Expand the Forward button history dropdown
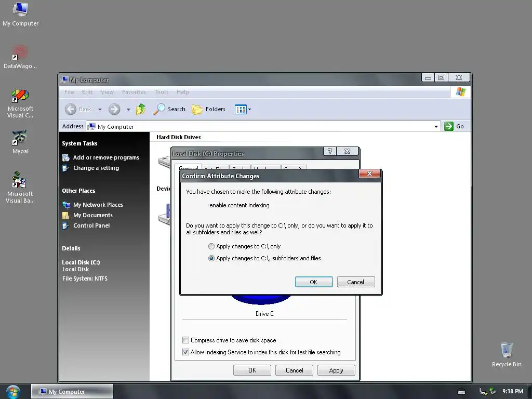 [x=128, y=109]
